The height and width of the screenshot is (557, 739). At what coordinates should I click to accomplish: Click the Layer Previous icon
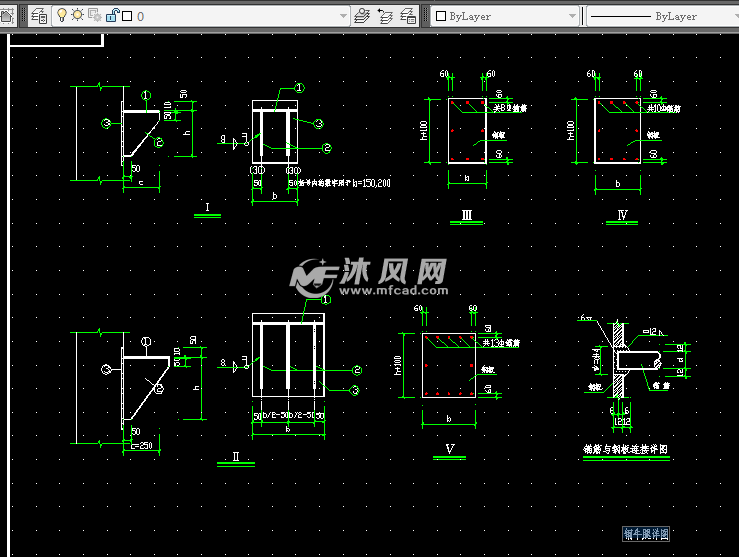385,16
